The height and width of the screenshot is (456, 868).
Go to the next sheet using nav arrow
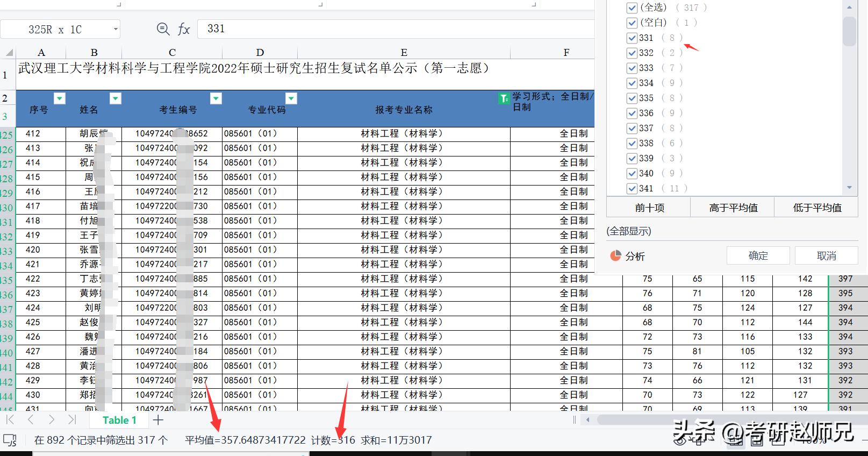pyautogui.click(x=51, y=420)
